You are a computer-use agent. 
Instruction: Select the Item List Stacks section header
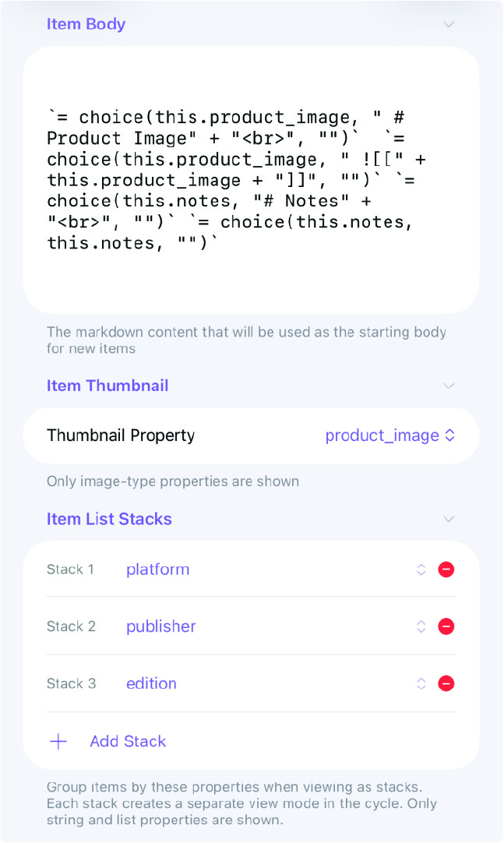(109, 519)
